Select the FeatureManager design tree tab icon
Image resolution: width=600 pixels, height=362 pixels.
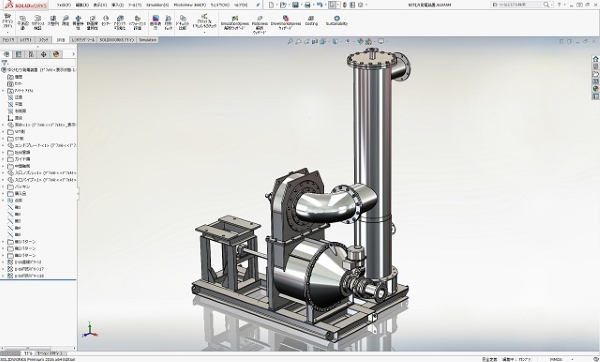[x=7, y=54]
